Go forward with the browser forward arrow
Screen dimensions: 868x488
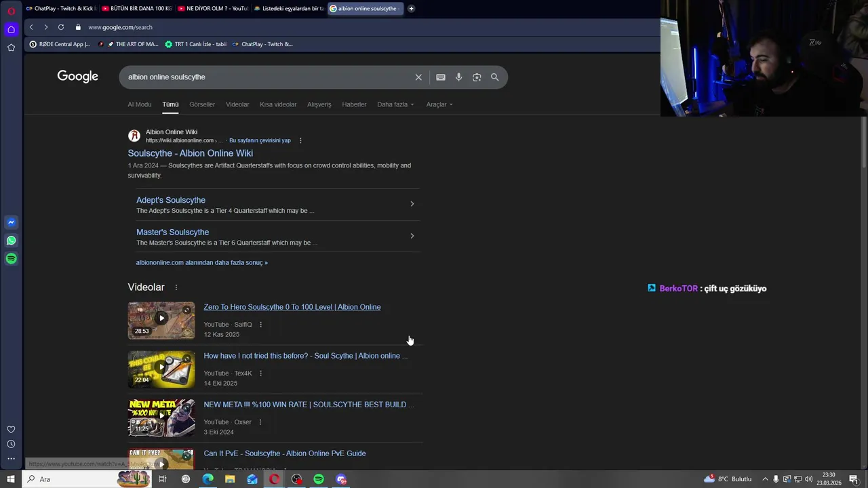point(45,27)
